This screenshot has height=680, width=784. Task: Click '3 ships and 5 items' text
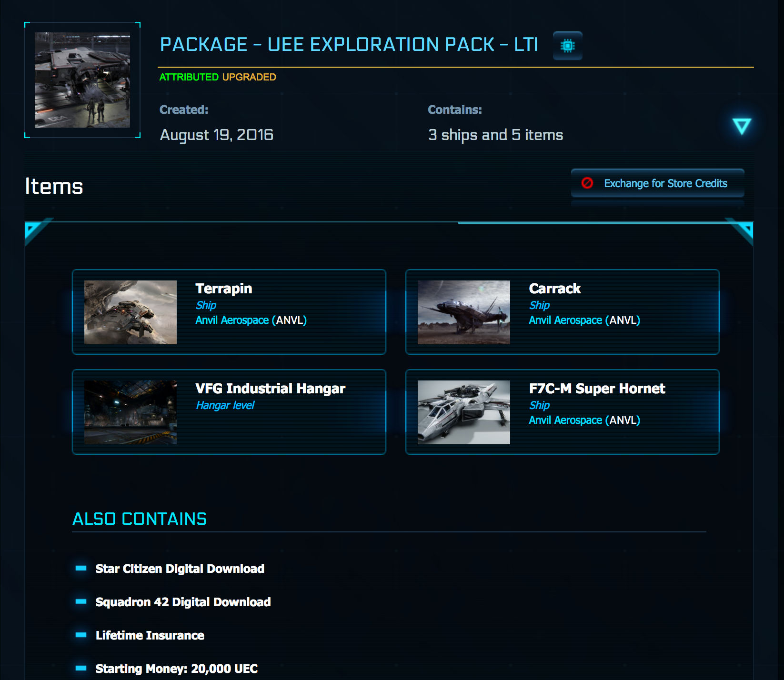[x=495, y=135]
